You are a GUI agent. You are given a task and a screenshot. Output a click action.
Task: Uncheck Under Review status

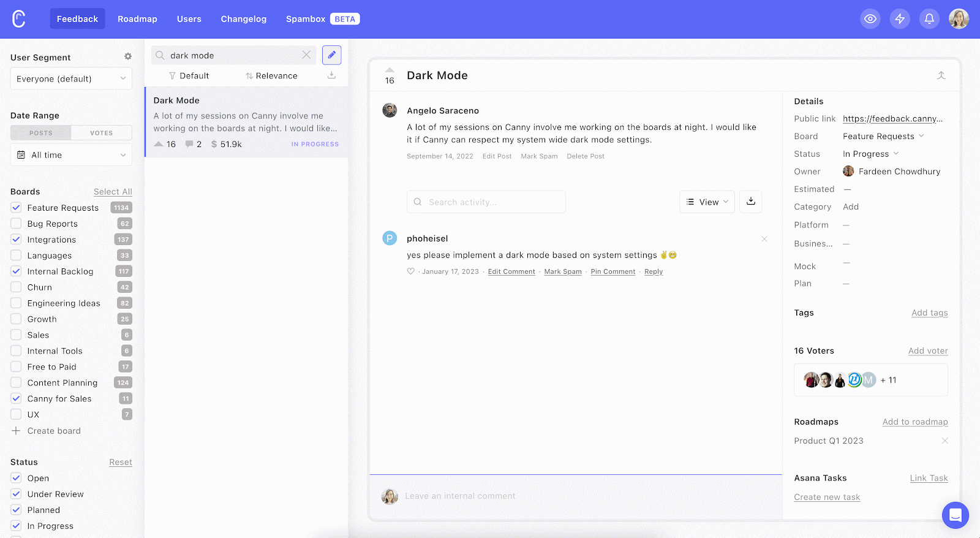point(16,494)
